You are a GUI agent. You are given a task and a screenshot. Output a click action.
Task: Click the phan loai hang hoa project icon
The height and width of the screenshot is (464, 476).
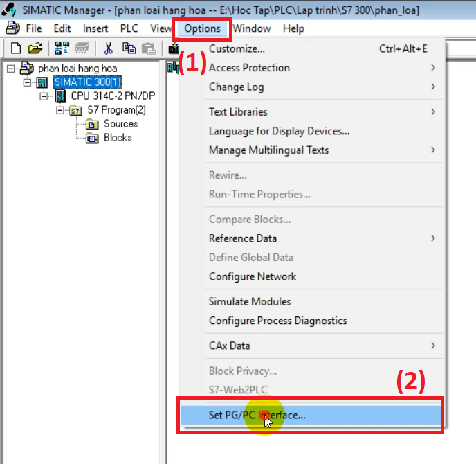click(27, 69)
